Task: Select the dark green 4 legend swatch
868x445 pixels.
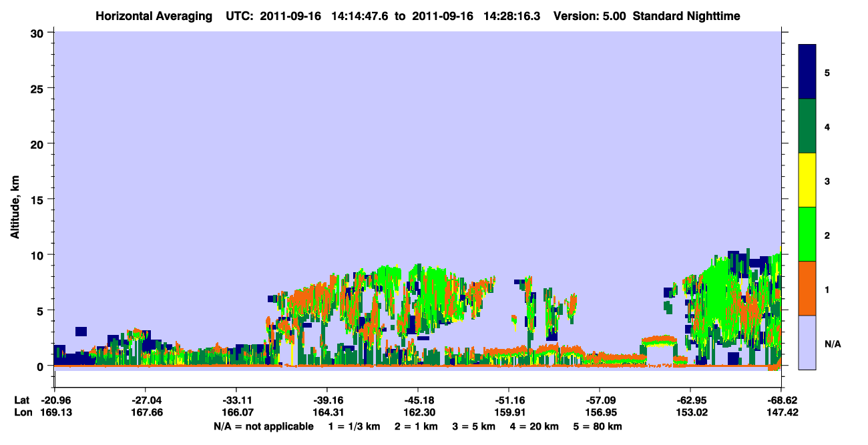Action: (807, 126)
